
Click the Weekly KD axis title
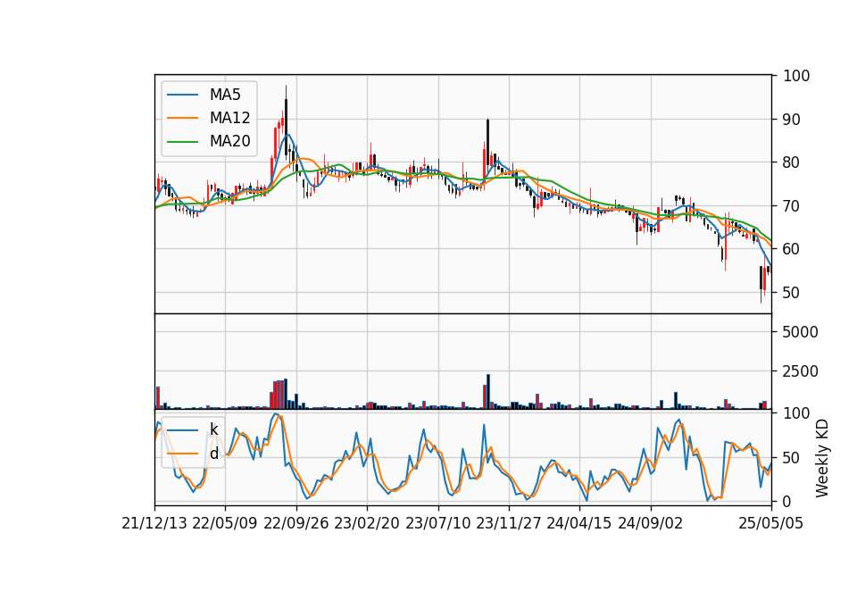822,458
